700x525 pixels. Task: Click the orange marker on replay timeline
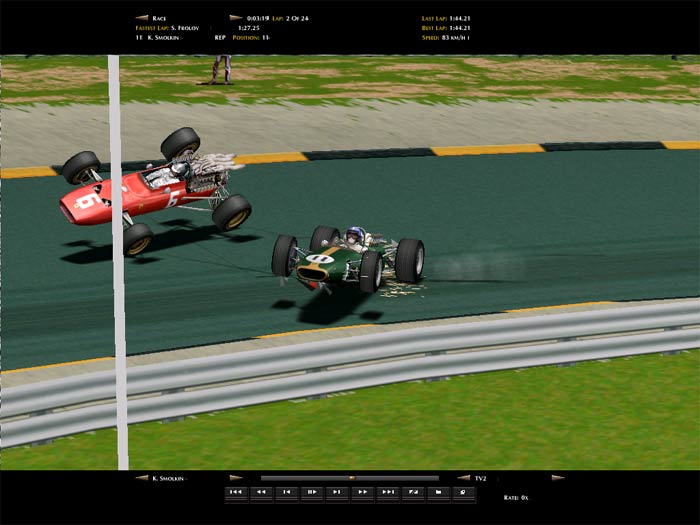[x=350, y=478]
